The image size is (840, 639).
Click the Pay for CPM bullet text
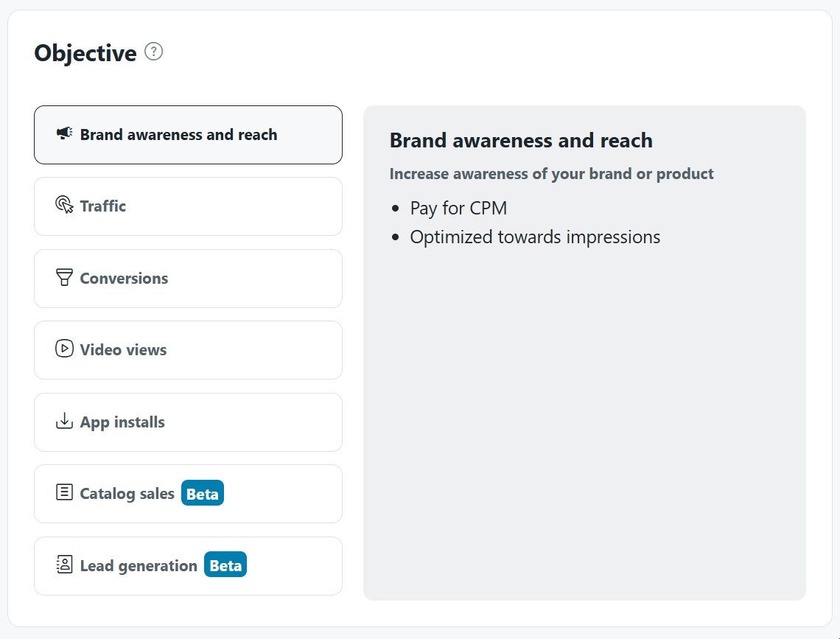tap(458, 209)
